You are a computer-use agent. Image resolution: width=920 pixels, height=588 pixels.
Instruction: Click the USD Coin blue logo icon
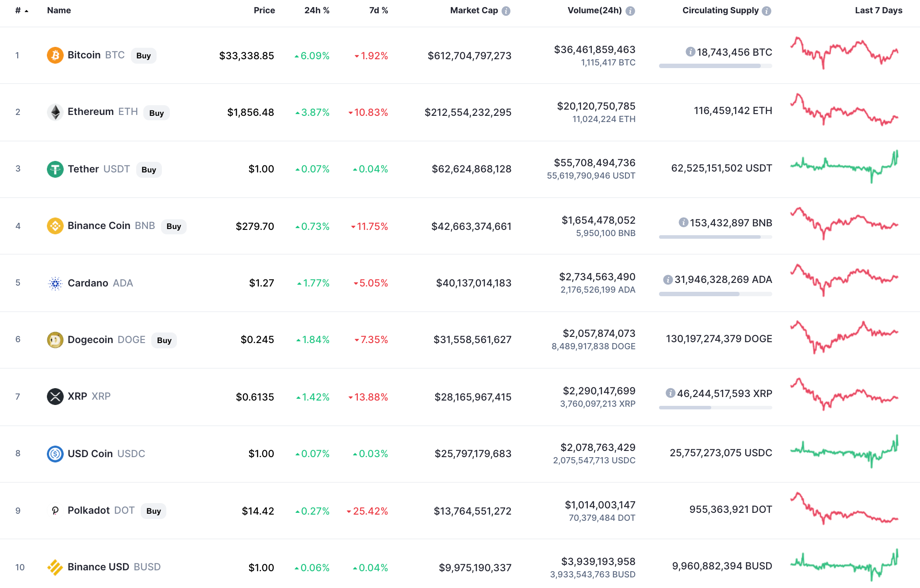[55, 454]
